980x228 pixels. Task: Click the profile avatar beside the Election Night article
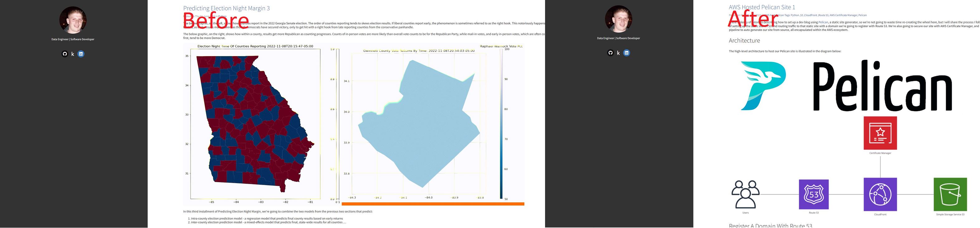tap(73, 20)
